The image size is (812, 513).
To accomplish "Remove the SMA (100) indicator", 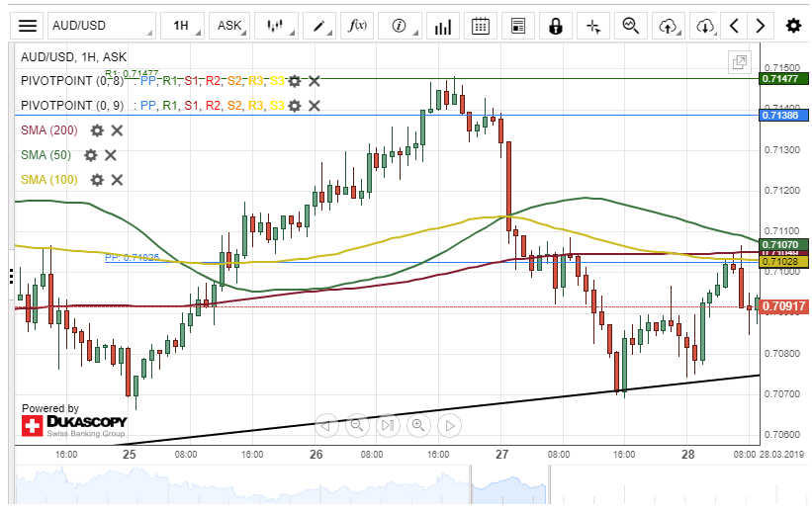I will (x=117, y=180).
